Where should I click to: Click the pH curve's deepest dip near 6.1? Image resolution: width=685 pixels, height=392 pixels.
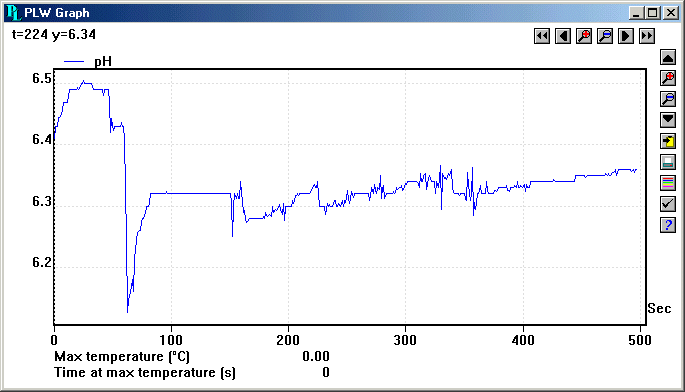coord(128,311)
